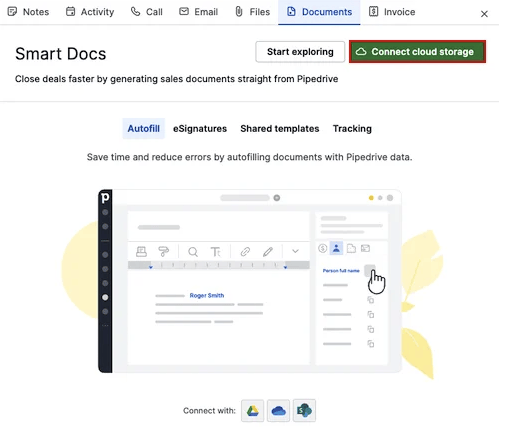Connect with SharePoint icon

pyautogui.click(x=304, y=411)
